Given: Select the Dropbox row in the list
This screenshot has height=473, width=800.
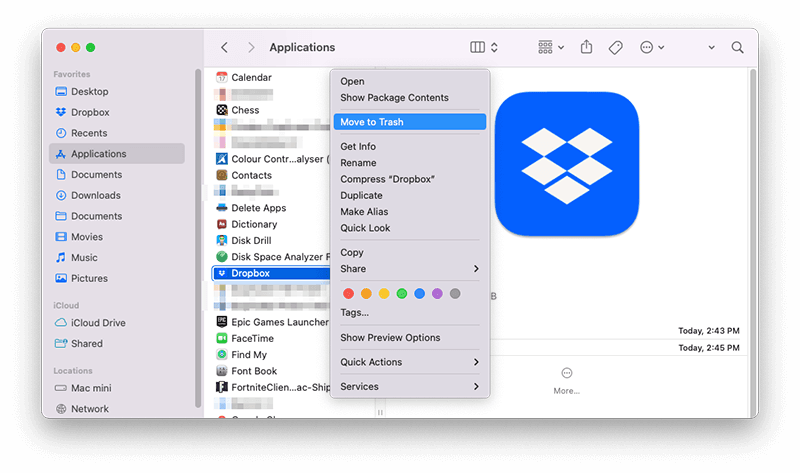Looking at the screenshot, I should click(x=271, y=273).
